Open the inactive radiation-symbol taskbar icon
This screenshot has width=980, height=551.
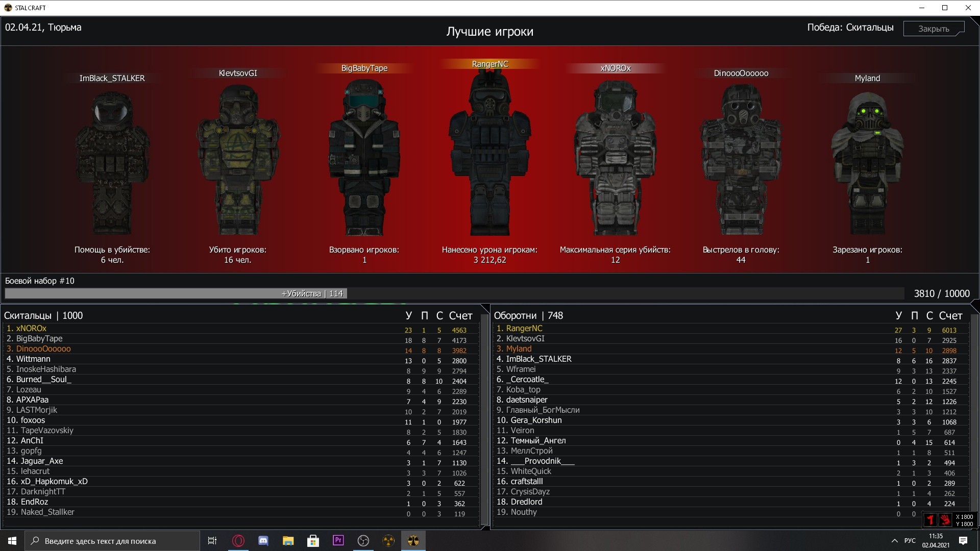[x=388, y=541]
